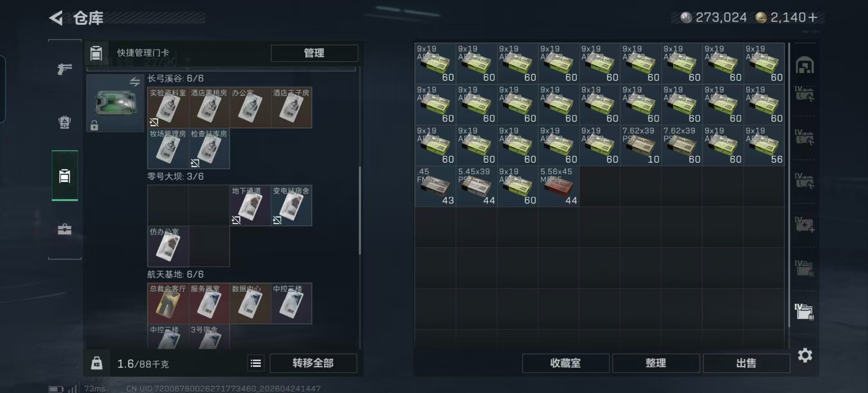Open the highlighted IV storage folder icon

805,312
